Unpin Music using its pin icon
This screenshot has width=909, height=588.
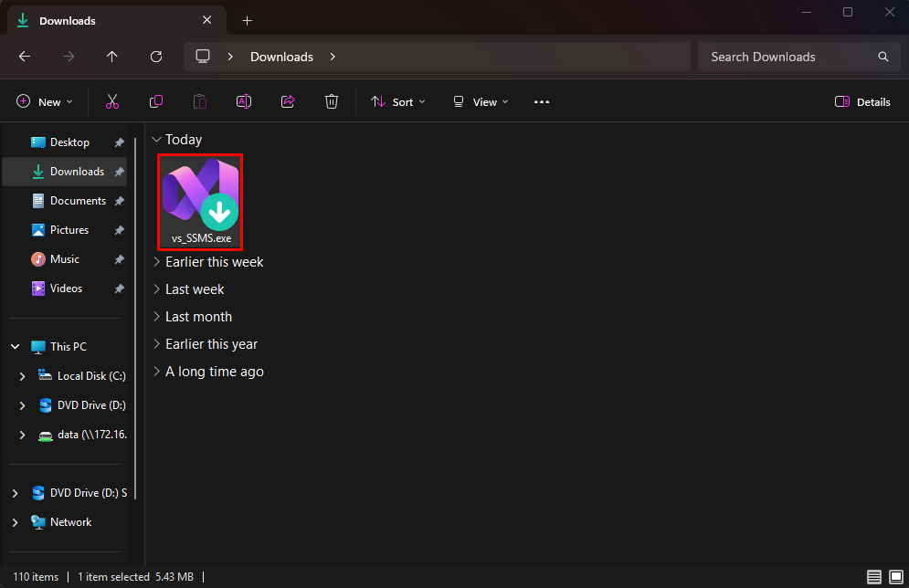[x=120, y=259]
